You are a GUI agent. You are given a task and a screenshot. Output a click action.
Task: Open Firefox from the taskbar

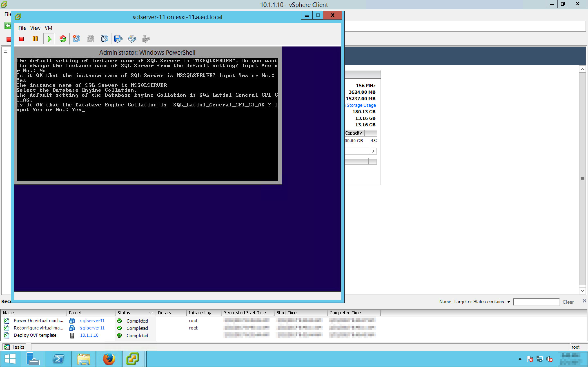click(109, 359)
